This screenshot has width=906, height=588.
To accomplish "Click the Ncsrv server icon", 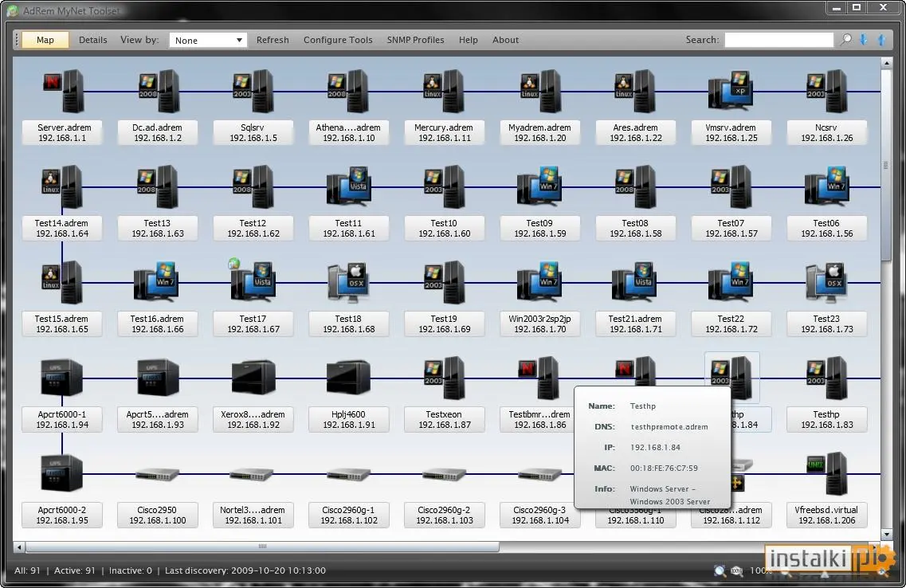I will tap(827, 91).
